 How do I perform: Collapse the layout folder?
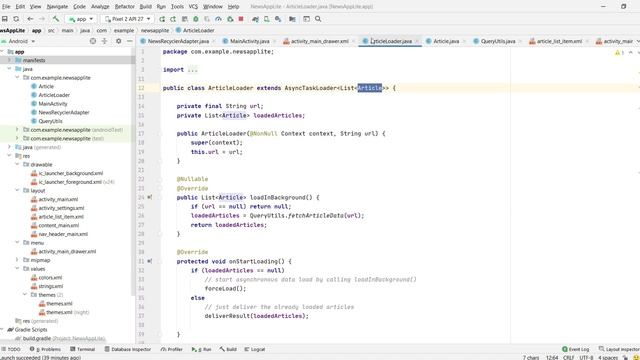tap(17, 191)
